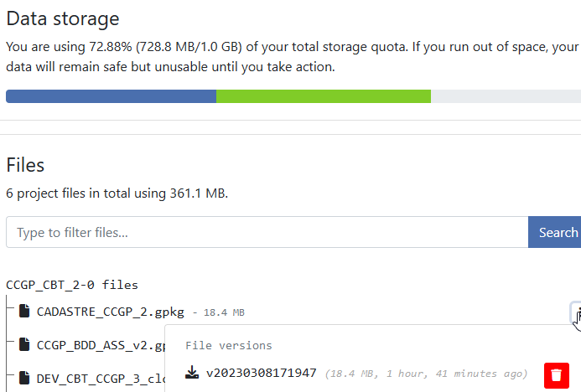Click the version size and age details
581x392 pixels.
pos(427,374)
